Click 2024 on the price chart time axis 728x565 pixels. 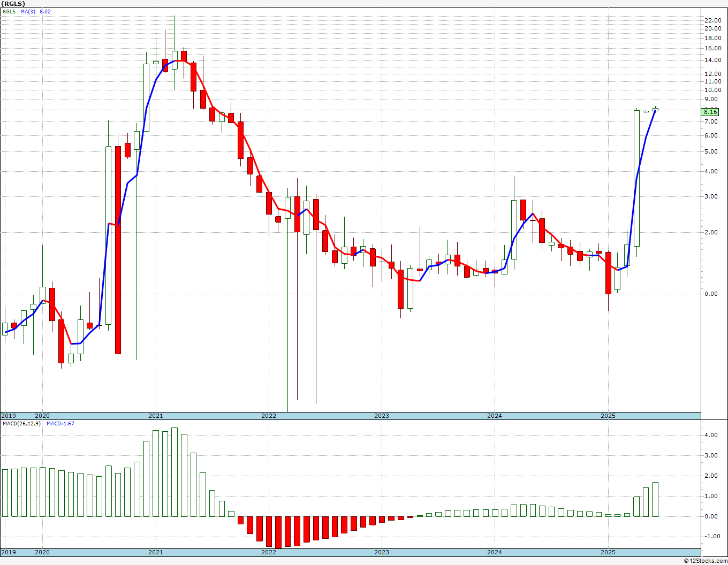495,416
